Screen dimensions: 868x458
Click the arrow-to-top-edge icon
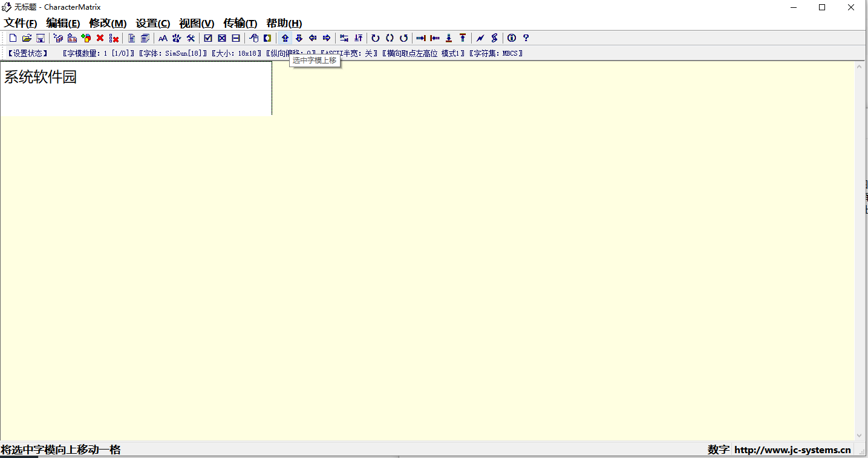tap(463, 38)
